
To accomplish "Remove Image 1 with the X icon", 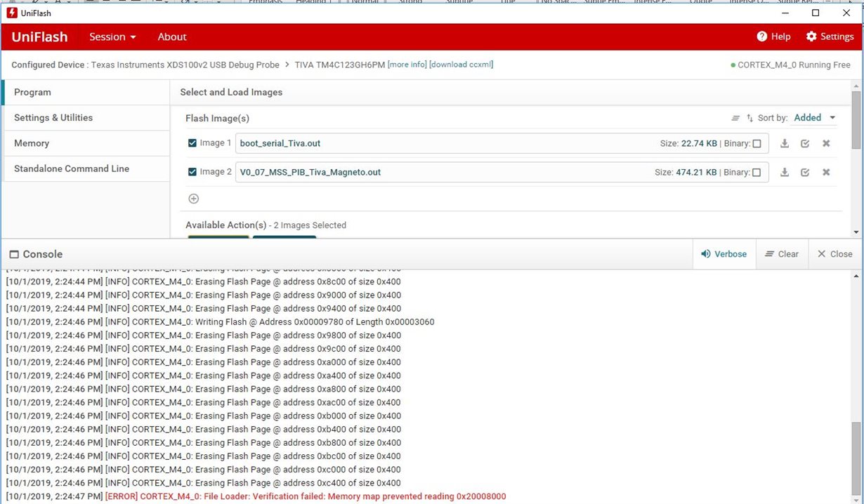I will (x=826, y=143).
